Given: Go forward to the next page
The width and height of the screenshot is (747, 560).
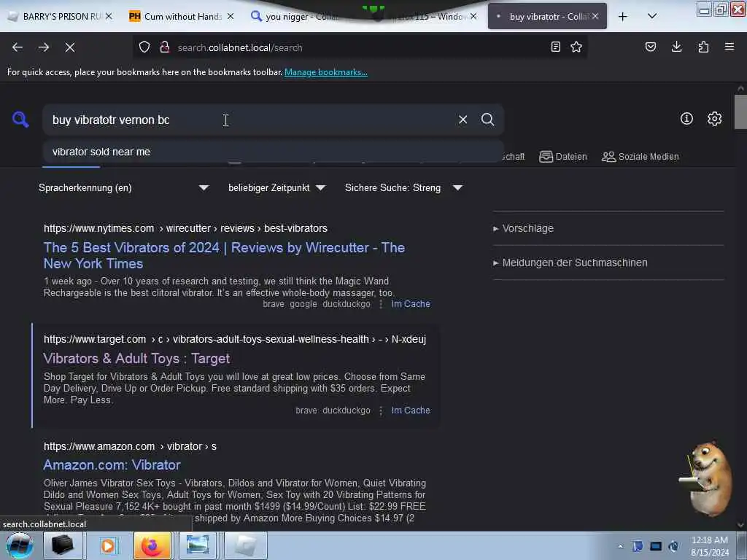Looking at the screenshot, I should pyautogui.click(x=44, y=47).
